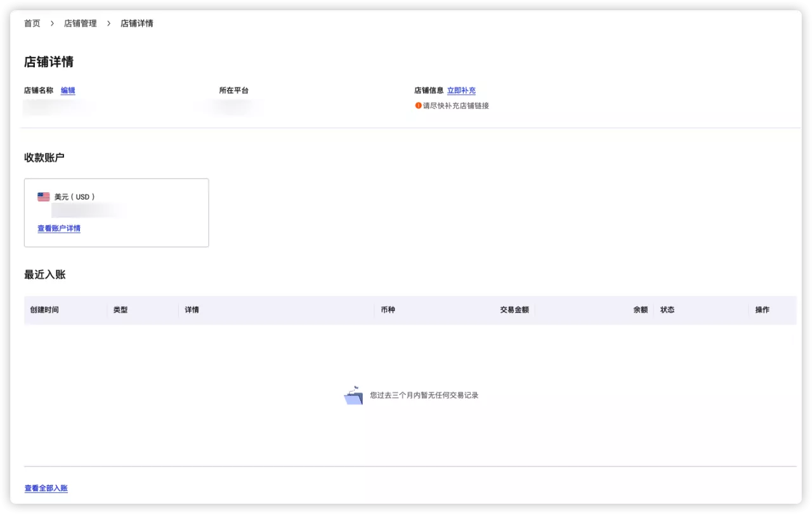Click 查看全部入账 at the page bottom
812x514 pixels.
pos(46,488)
